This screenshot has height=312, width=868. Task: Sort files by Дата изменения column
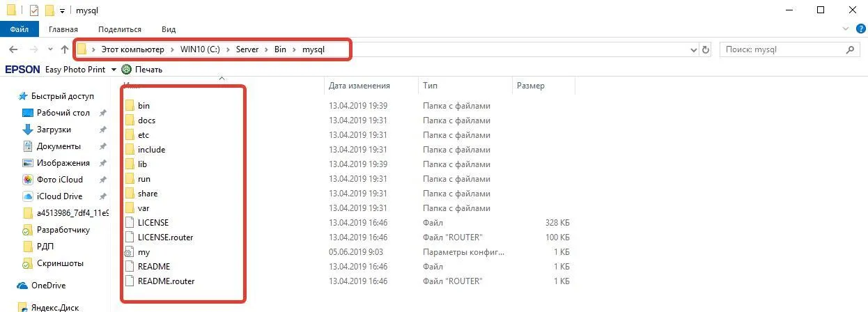[x=359, y=86]
